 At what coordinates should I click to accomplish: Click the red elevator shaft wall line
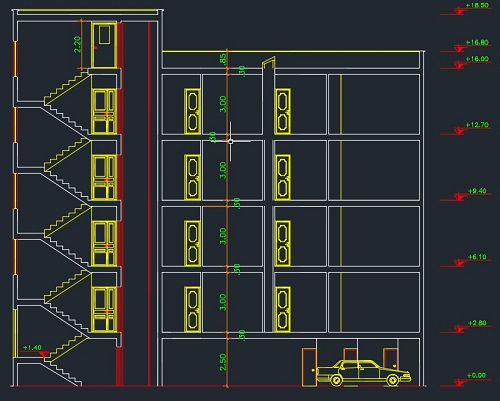[149, 204]
